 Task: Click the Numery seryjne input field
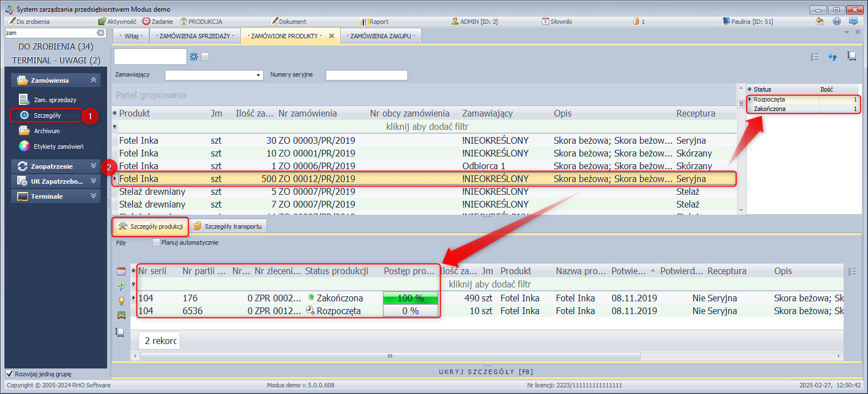366,75
